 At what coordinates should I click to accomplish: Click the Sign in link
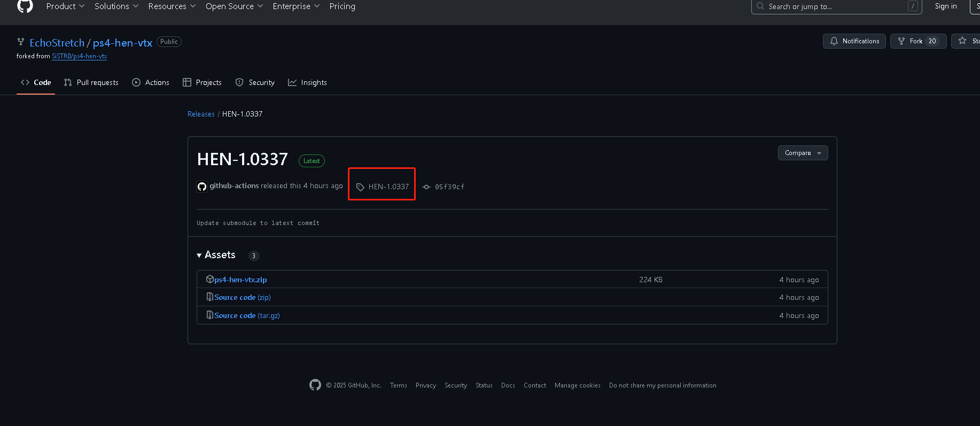coord(946,6)
